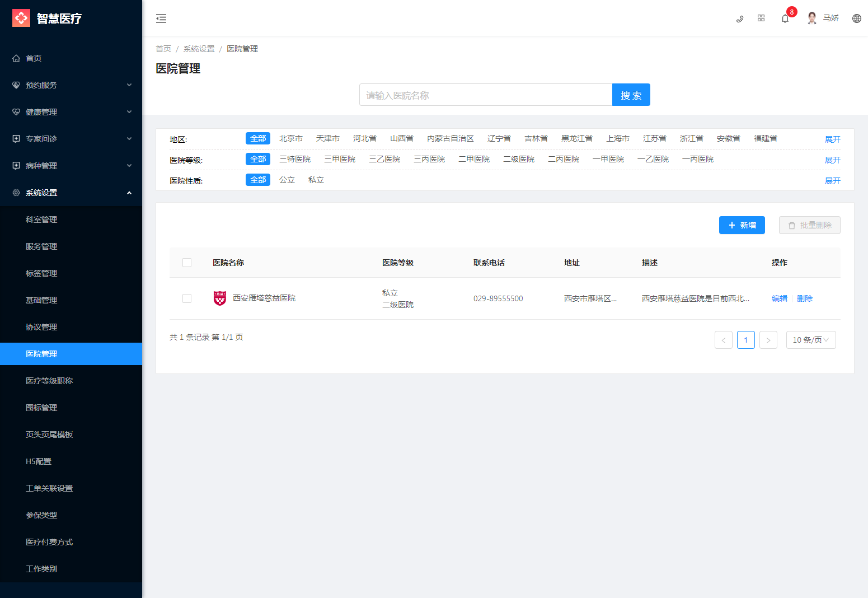Image resolution: width=868 pixels, height=598 pixels.
Task: Click the gear icon beside 系统设置
Action: pos(16,193)
